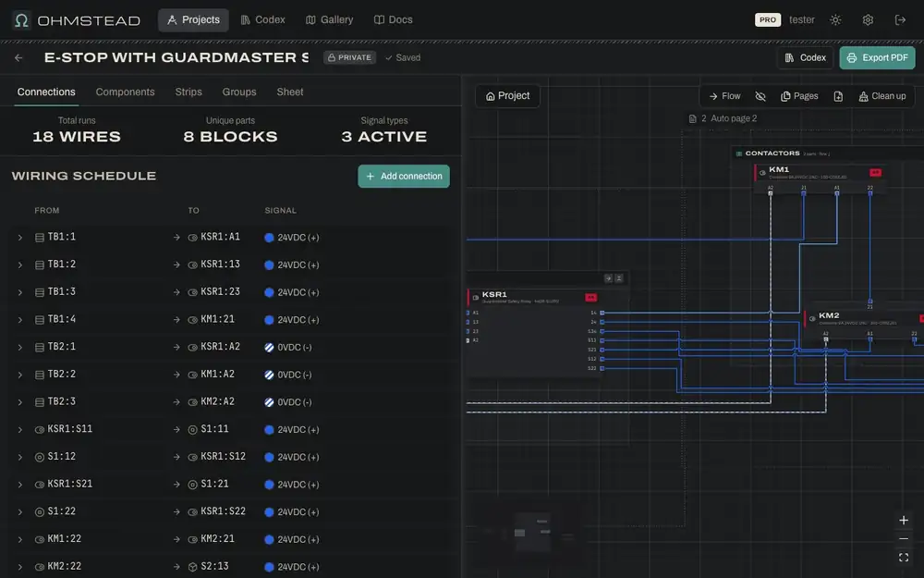The image size is (924, 578).
Task: Expand the TB1:3 connection row
Action: point(20,292)
